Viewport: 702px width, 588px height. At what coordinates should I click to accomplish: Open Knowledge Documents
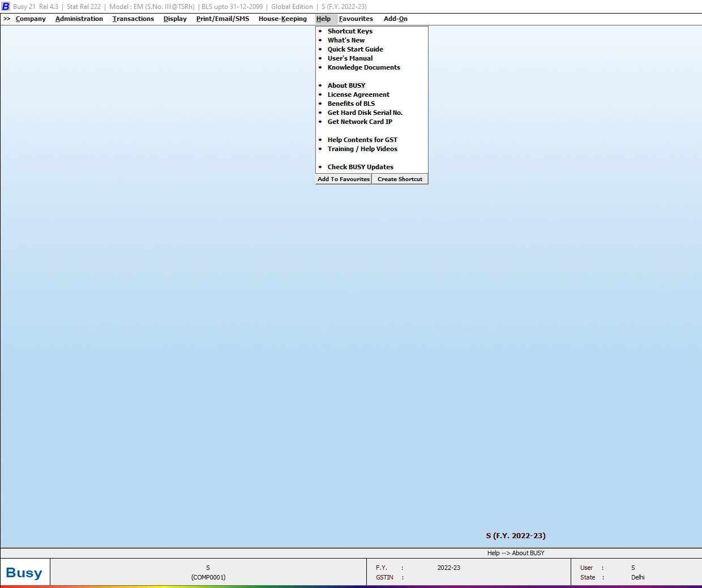[363, 67]
